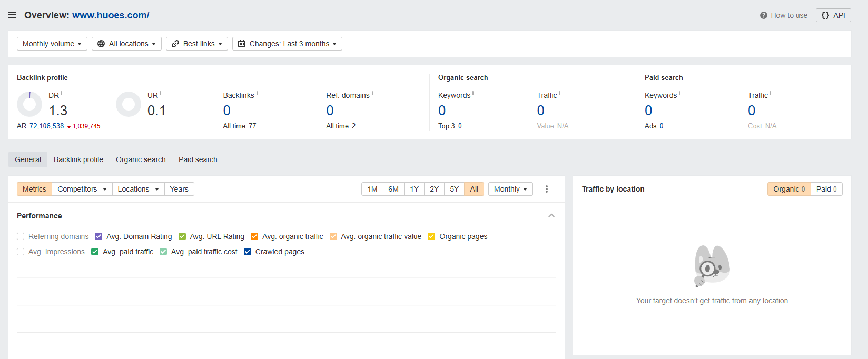Open the All locations dropdown

126,44
